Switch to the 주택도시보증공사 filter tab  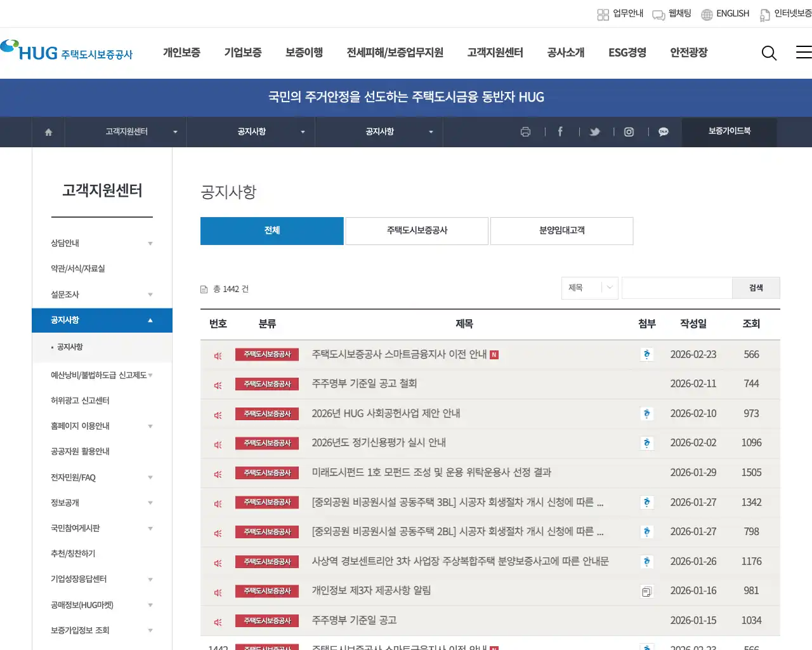[416, 231]
